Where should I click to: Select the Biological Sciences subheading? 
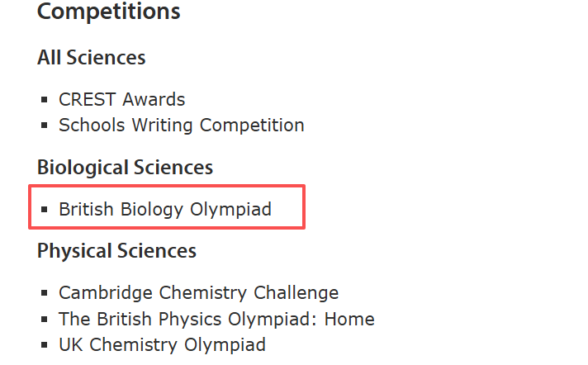click(125, 168)
